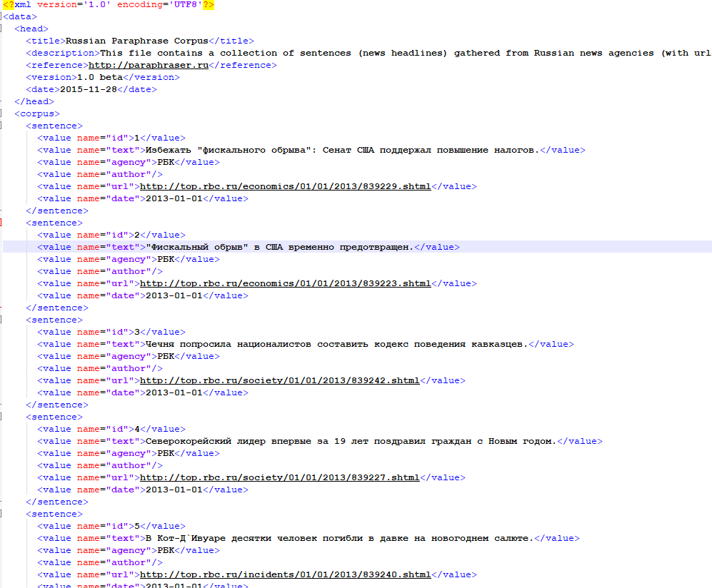Follow society link ending in 839227.shtml
Screen dimensions: 712x588
tap(280, 478)
